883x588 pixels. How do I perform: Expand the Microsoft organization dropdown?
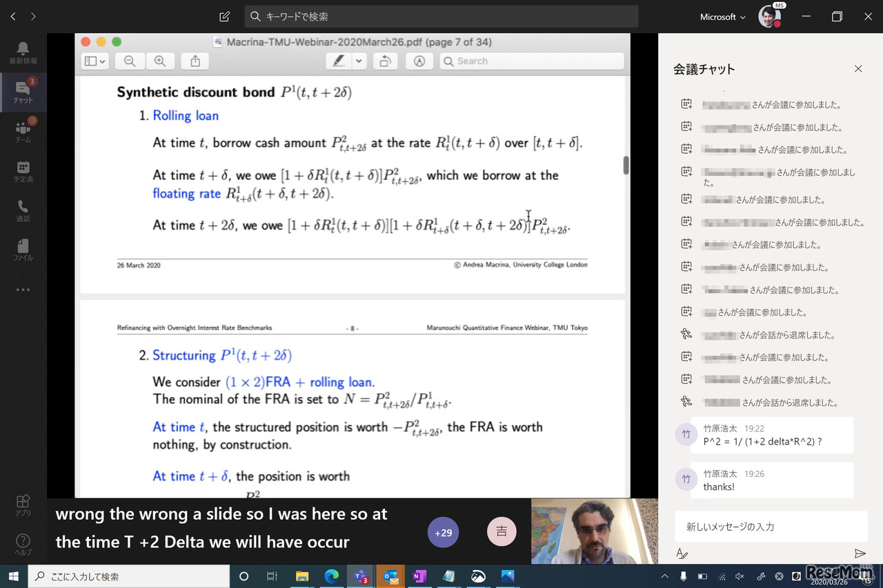(x=722, y=17)
